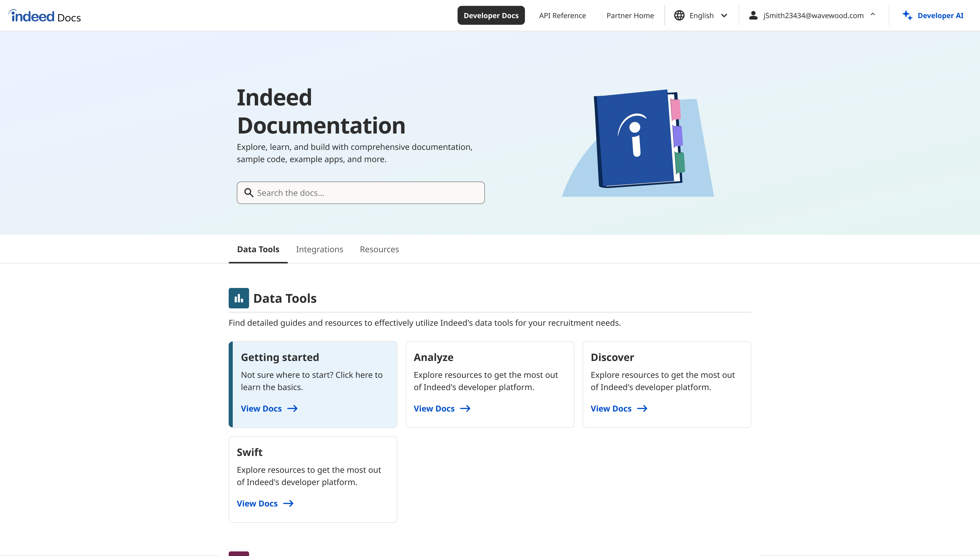Go to API Reference
Viewport: 980px width, 556px height.
click(562, 16)
